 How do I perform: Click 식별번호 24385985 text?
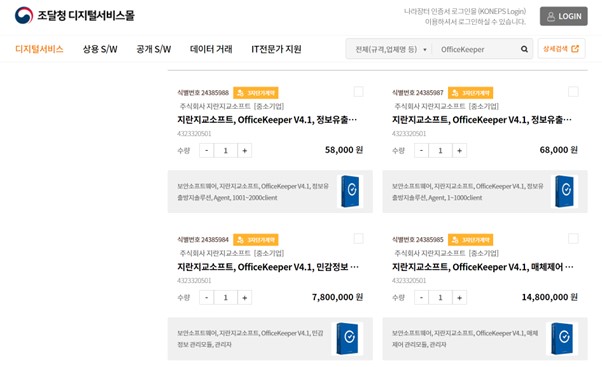(417, 240)
